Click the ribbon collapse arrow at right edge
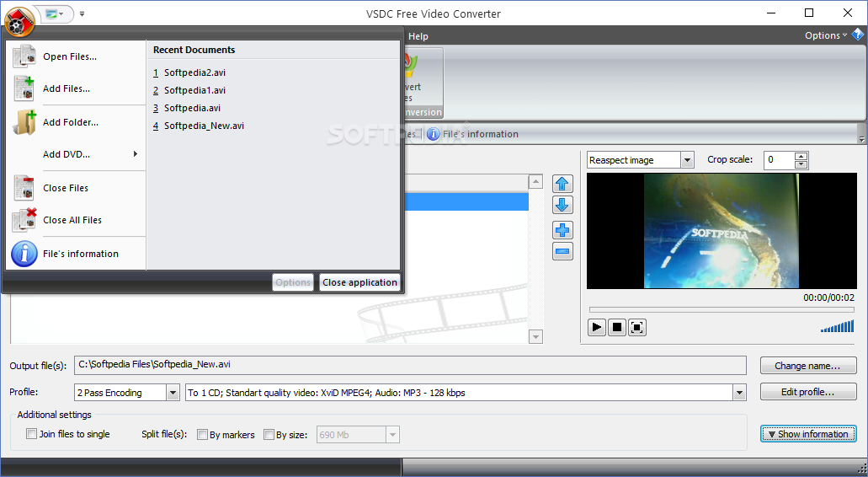This screenshot has height=477, width=868. (860, 138)
